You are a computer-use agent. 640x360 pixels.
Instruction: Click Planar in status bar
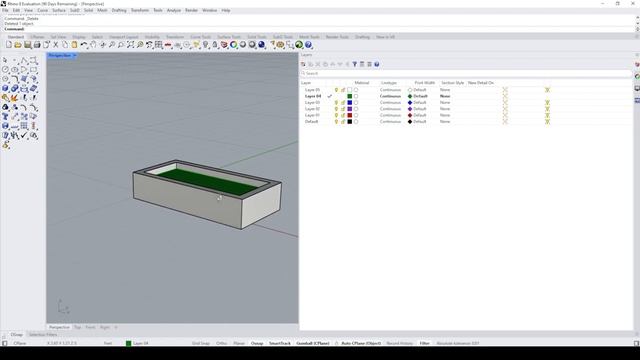(x=239, y=343)
